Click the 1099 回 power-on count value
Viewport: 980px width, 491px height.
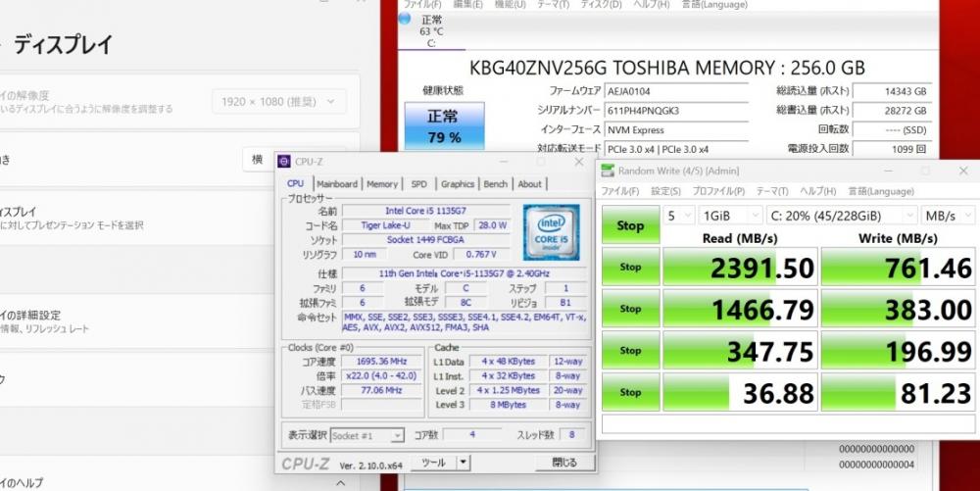tap(892, 149)
